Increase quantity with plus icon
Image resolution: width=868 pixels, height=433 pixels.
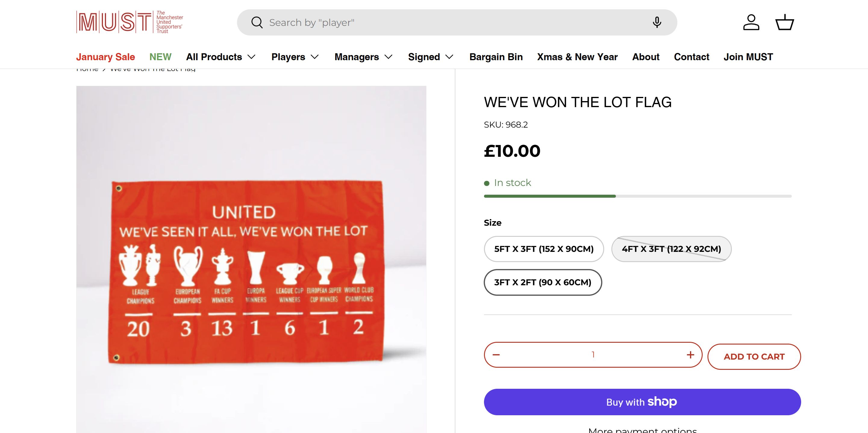[x=690, y=354]
